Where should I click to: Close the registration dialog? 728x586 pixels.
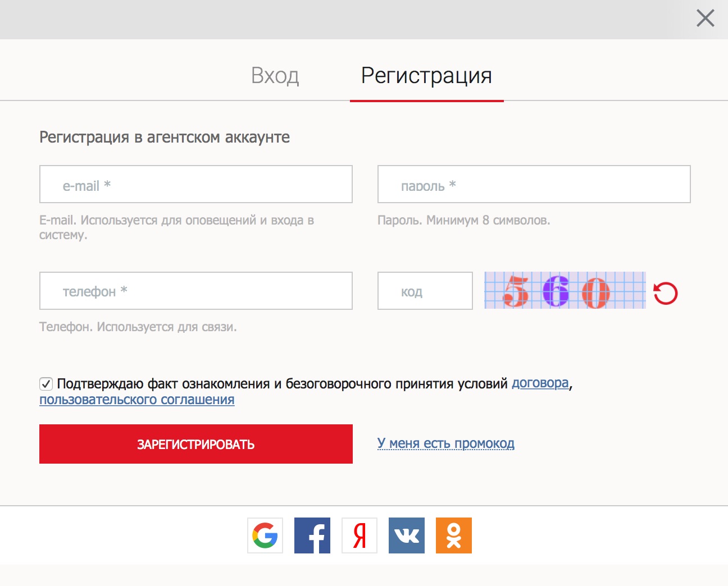pyautogui.click(x=706, y=18)
